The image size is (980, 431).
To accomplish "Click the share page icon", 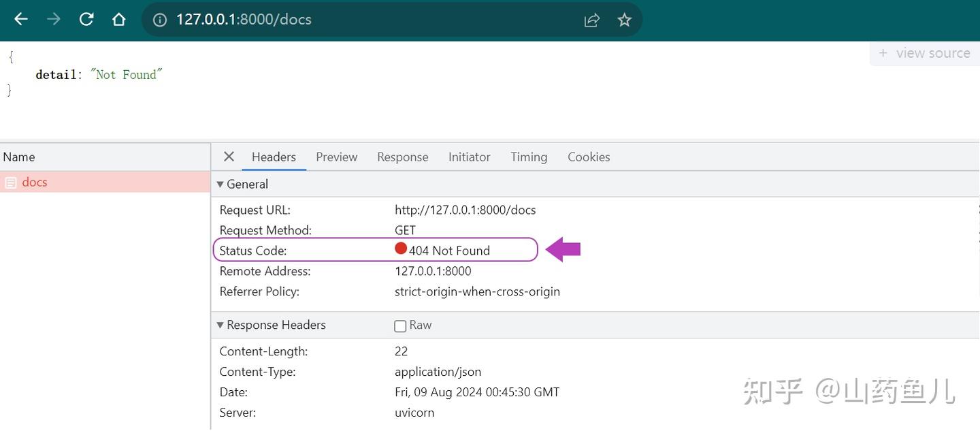I will pyautogui.click(x=591, y=20).
